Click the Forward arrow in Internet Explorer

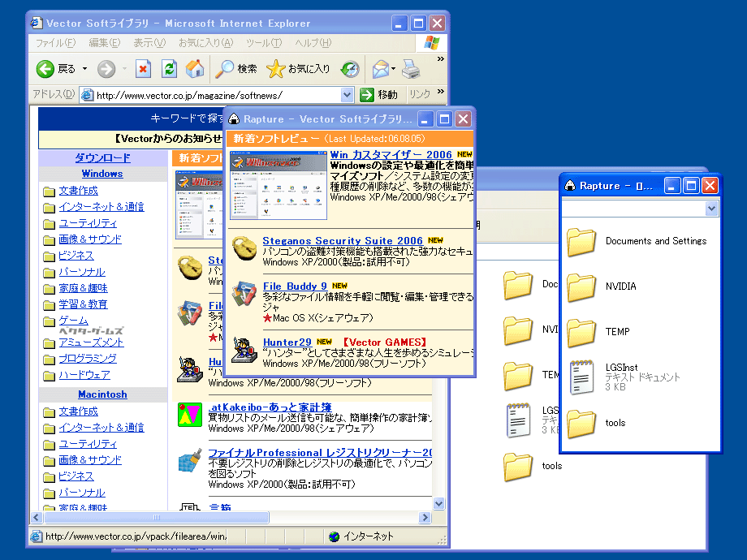106,69
